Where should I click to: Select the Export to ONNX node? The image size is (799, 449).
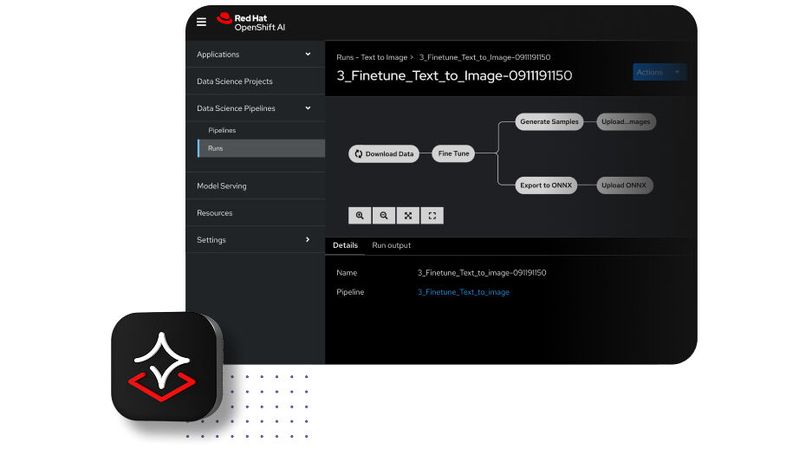pos(546,185)
